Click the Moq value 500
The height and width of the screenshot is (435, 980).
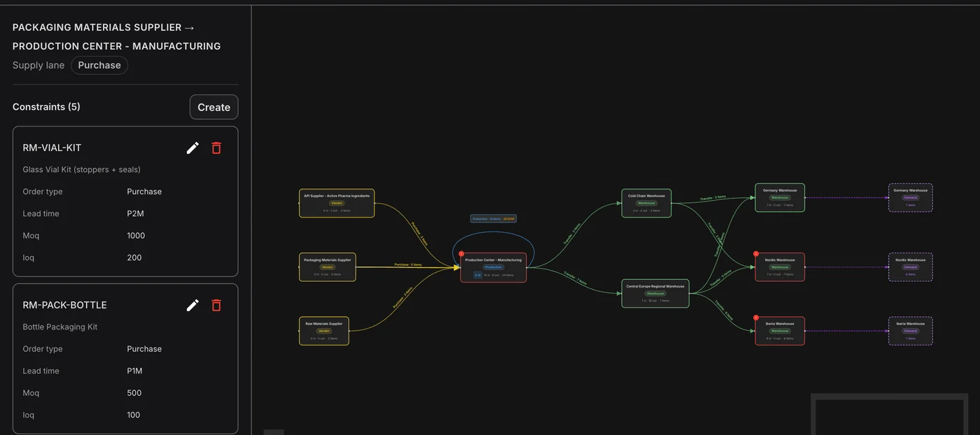134,393
